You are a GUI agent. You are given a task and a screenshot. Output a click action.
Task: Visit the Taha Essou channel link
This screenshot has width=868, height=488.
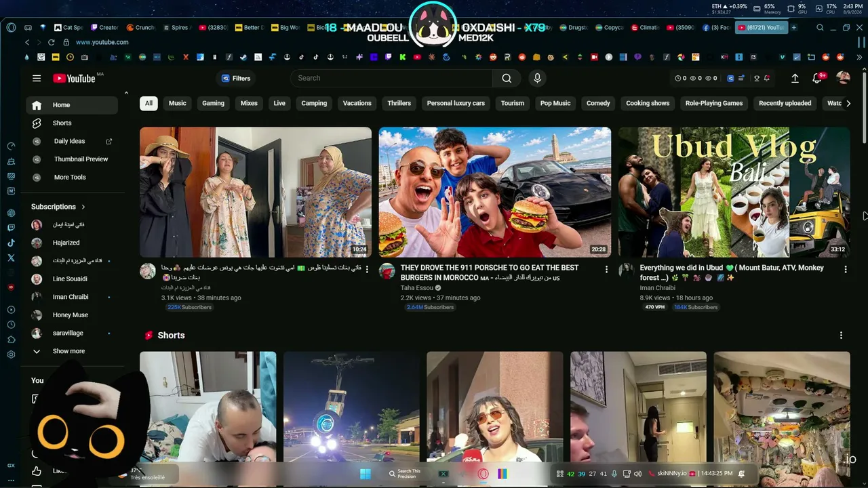416,288
